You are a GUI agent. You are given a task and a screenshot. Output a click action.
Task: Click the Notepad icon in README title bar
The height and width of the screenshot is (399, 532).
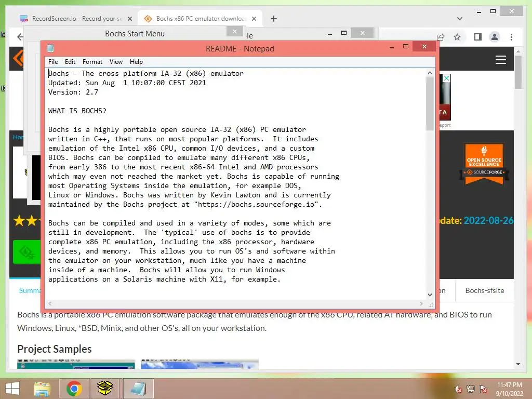pyautogui.click(x=50, y=48)
